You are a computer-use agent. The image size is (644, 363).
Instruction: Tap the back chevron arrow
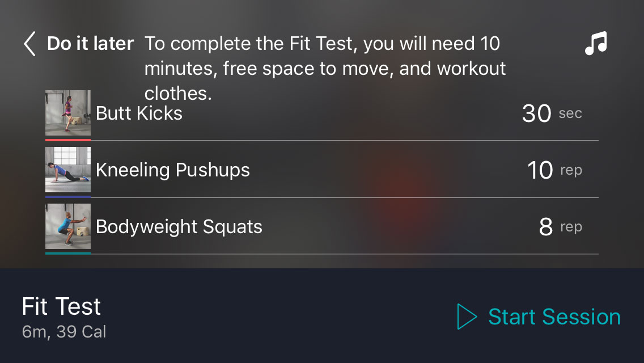(x=29, y=44)
